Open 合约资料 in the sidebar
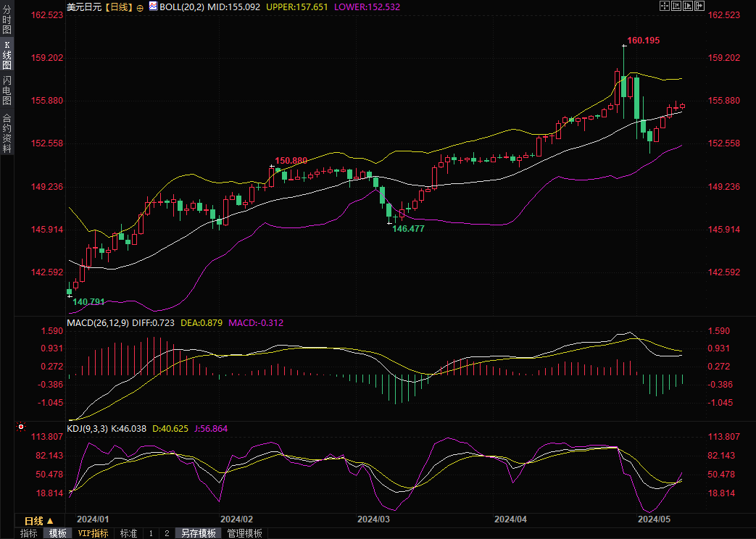The width and height of the screenshot is (756, 539). click(7, 133)
